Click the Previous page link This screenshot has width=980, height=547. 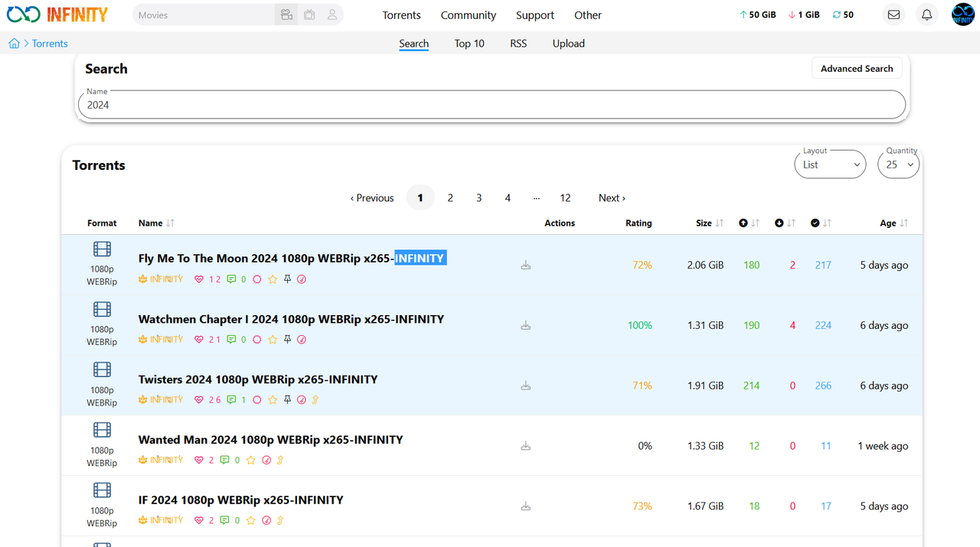(x=372, y=197)
